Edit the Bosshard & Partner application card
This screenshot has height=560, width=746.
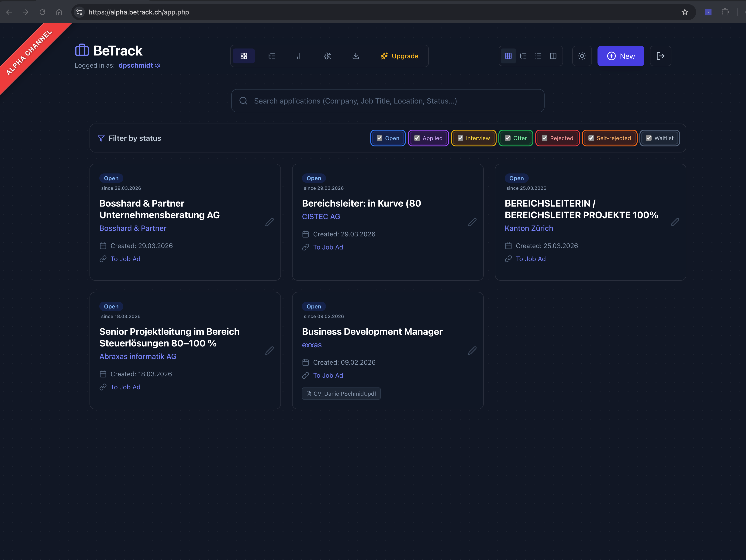click(269, 222)
